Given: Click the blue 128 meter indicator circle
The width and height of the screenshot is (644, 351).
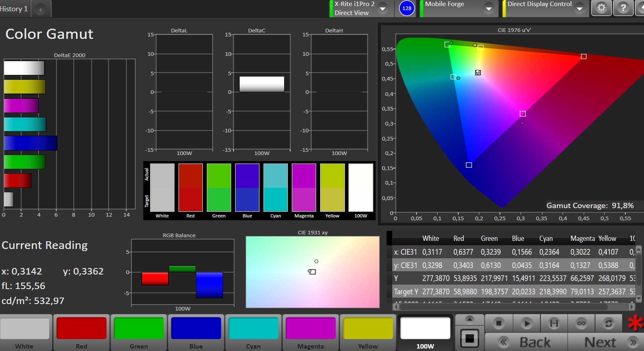Looking at the screenshot, I should coord(407,8).
